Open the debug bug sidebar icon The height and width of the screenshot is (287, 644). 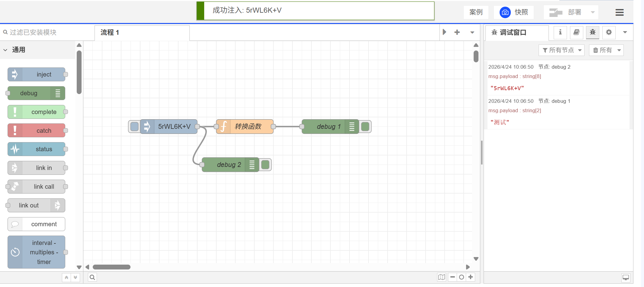[x=593, y=32]
